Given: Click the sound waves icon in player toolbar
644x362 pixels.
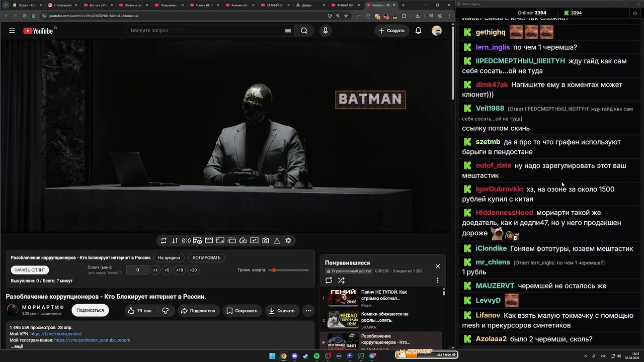Looking at the screenshot, I should coord(186,241).
